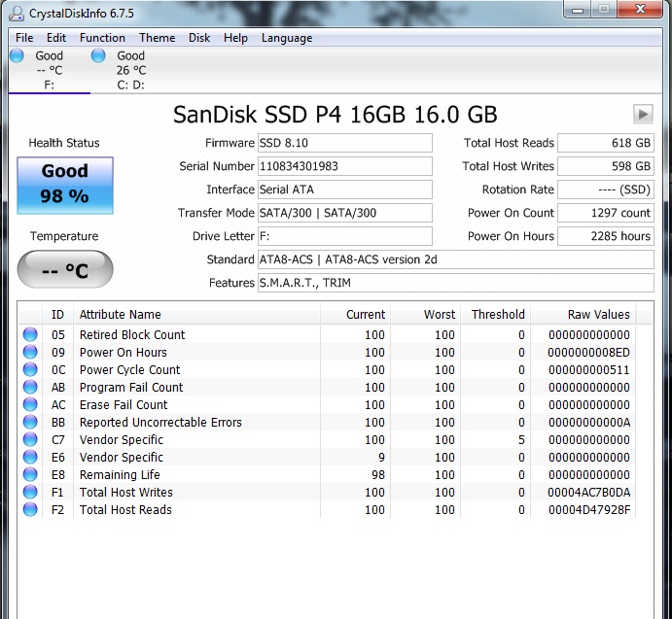672x619 pixels.
Task: Click the Drive Letter field F:
Action: coord(345,236)
